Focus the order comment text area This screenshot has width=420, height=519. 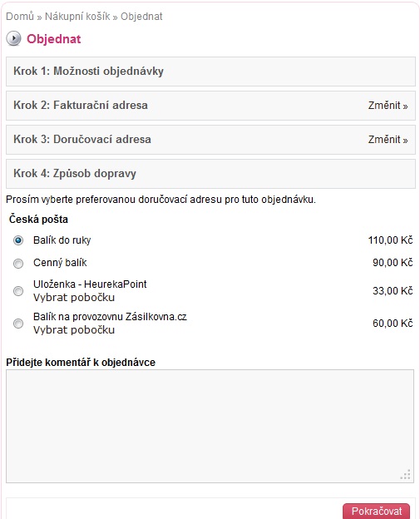(x=210, y=427)
